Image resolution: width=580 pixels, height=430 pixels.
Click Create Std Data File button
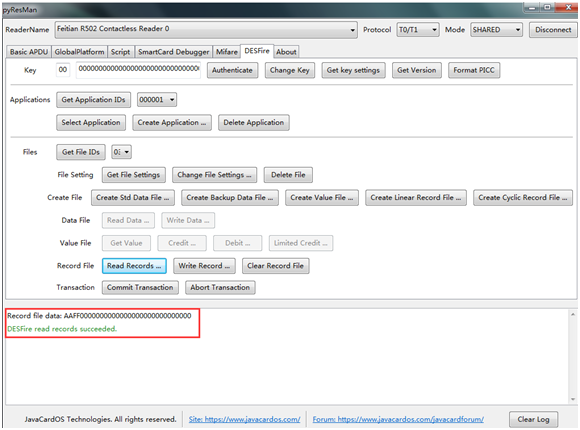coord(133,198)
